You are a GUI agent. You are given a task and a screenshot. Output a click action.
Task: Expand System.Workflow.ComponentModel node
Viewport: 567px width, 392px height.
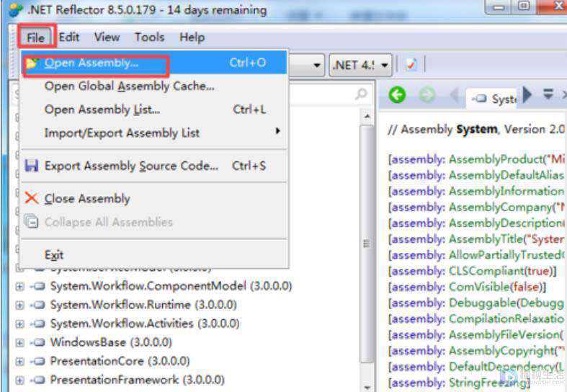20,287
